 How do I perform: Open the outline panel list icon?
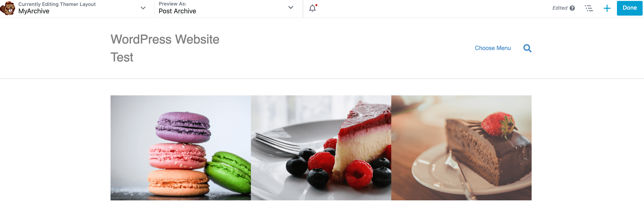[x=589, y=8]
